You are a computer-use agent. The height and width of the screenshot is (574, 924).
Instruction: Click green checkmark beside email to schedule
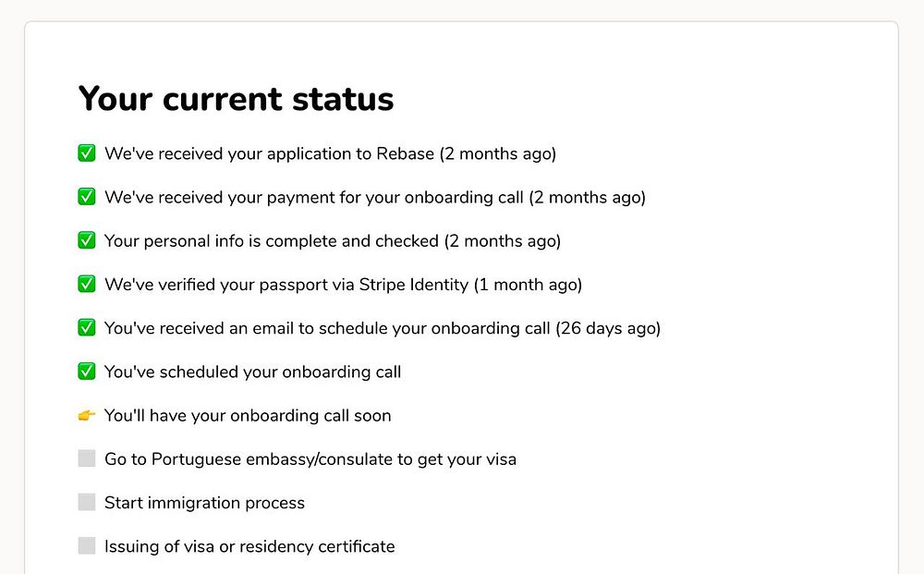click(x=87, y=328)
